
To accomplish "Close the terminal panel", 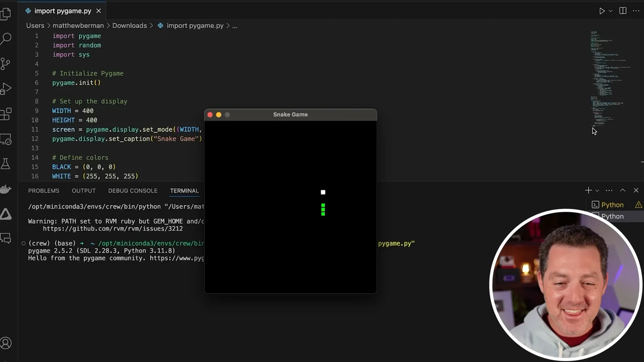I will click(636, 190).
